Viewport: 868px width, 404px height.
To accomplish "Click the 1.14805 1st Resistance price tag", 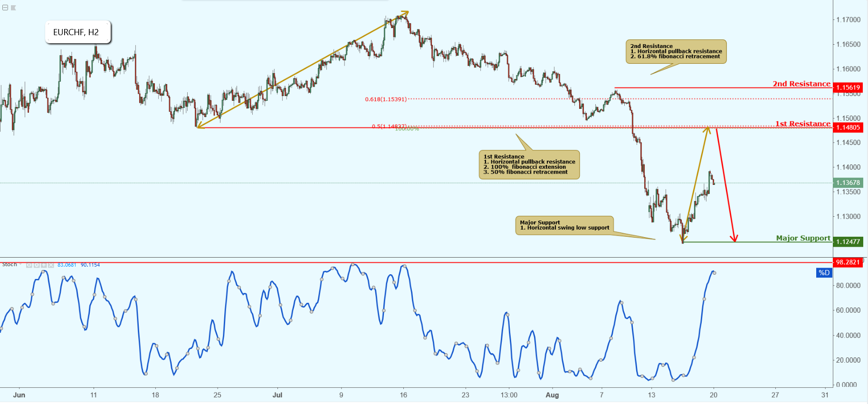I will 848,127.
